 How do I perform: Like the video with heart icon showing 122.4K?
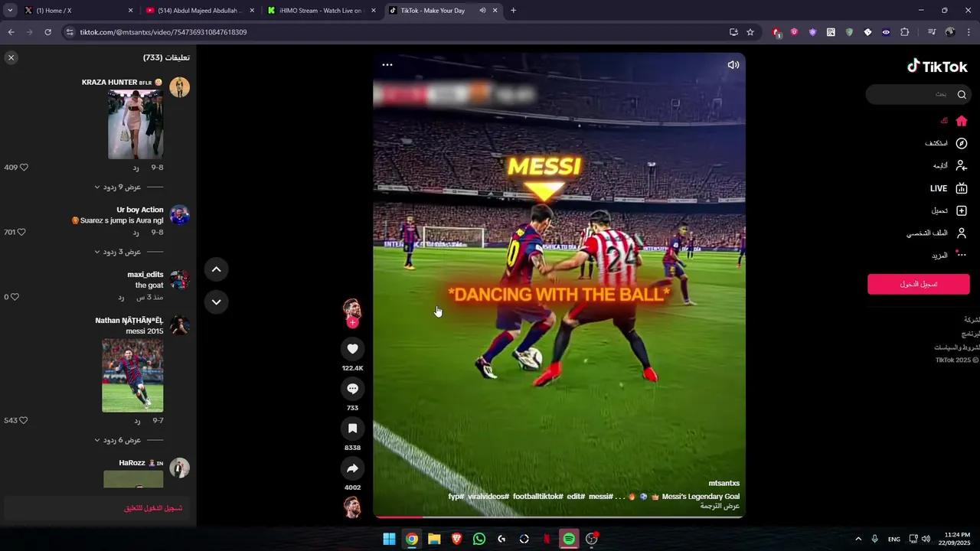click(352, 349)
